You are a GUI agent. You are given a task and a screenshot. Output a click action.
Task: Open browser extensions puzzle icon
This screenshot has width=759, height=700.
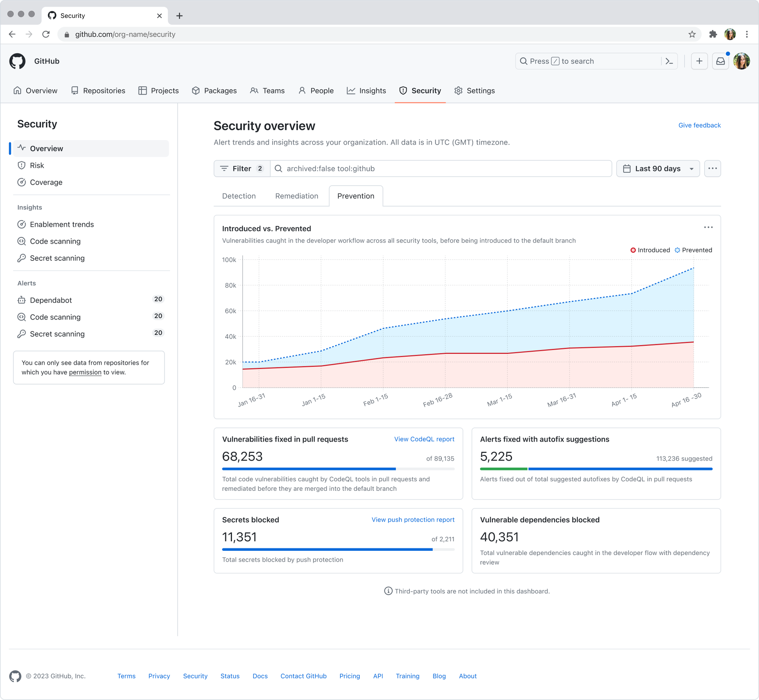click(x=713, y=34)
